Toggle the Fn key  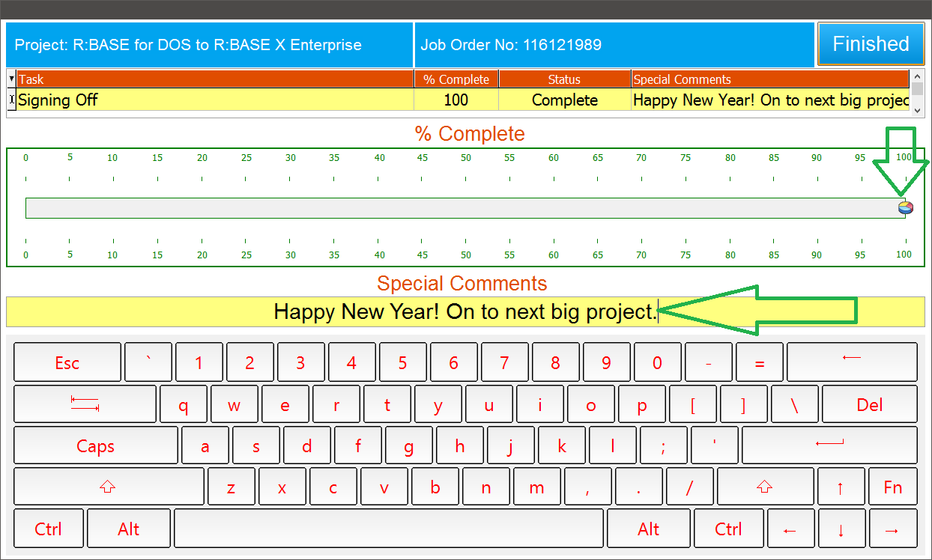[892, 487]
